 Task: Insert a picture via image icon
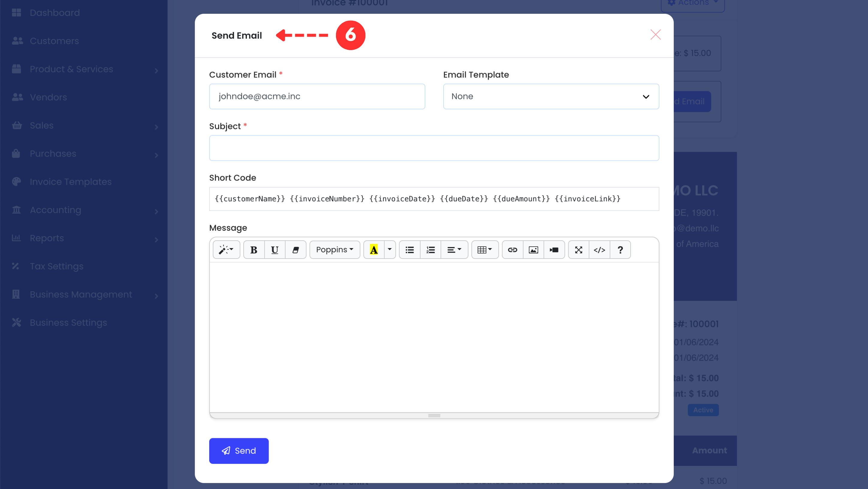pyautogui.click(x=534, y=250)
